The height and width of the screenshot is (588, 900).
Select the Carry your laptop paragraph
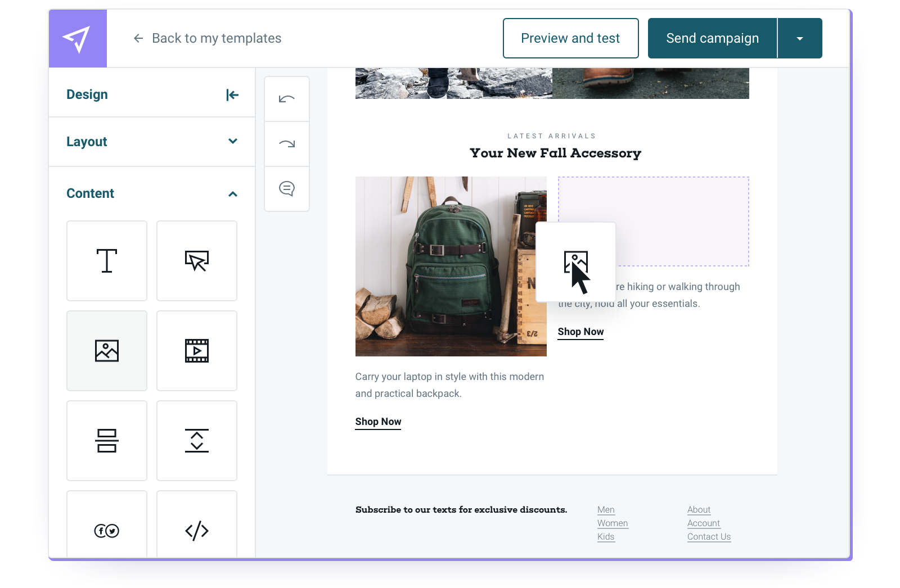tap(450, 385)
